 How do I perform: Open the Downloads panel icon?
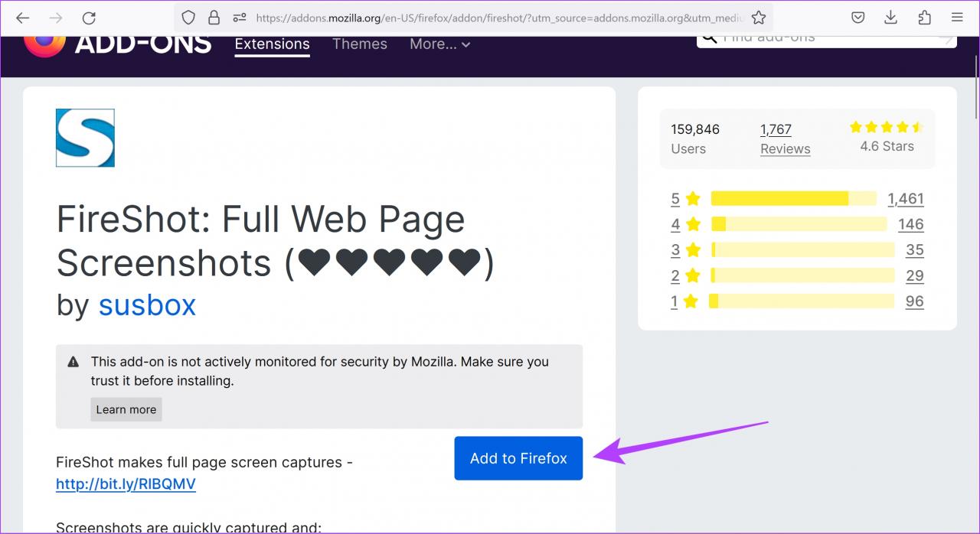890,18
